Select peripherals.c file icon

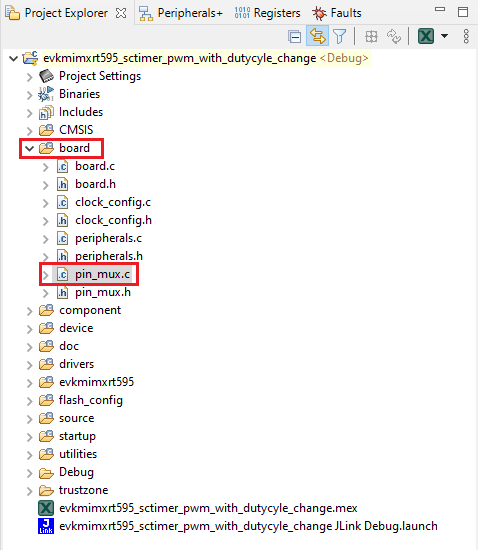click(62, 239)
